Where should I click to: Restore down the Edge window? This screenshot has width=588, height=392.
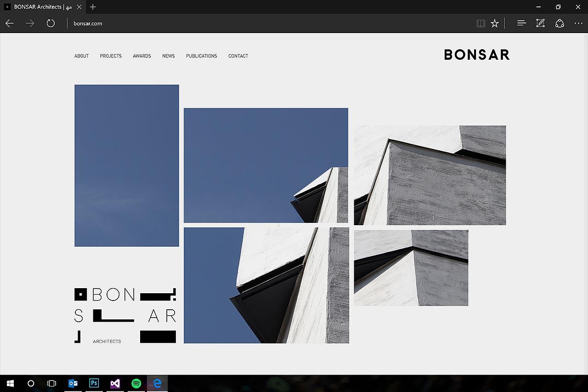point(558,7)
